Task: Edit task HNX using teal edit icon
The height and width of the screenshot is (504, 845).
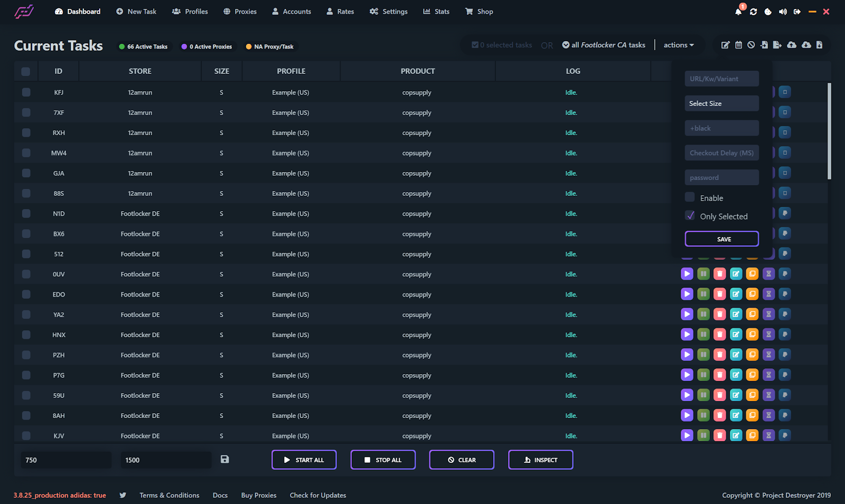Action: coord(736,335)
